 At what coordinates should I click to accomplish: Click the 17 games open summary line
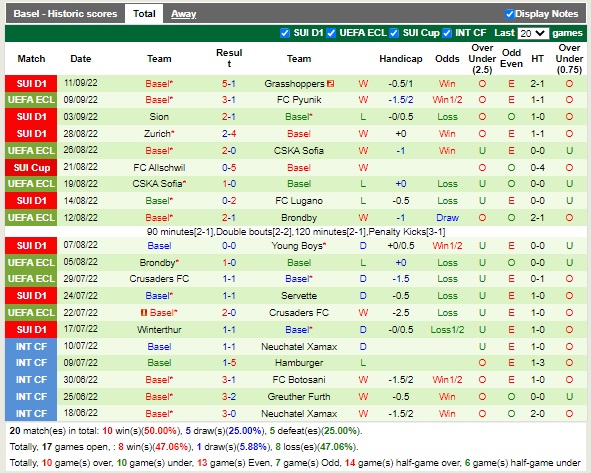184,447
